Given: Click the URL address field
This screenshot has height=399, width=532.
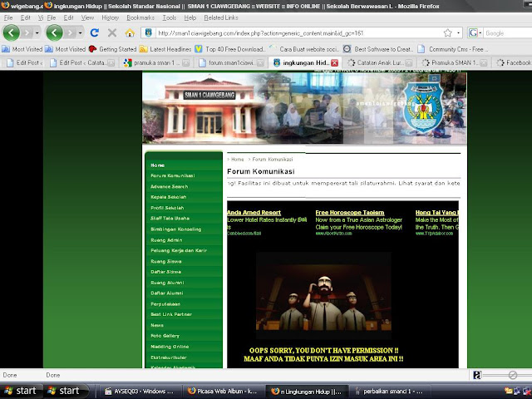Looking at the screenshot, I should pyautogui.click(x=299, y=33).
